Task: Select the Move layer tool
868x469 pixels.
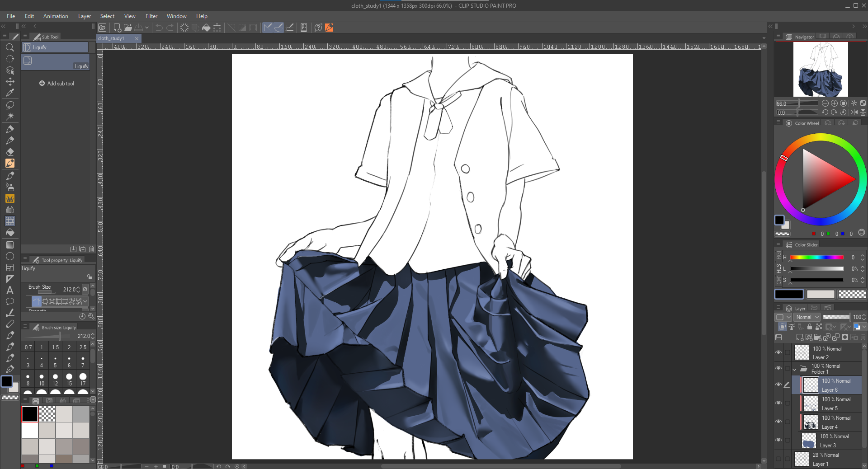Action: 9,82
